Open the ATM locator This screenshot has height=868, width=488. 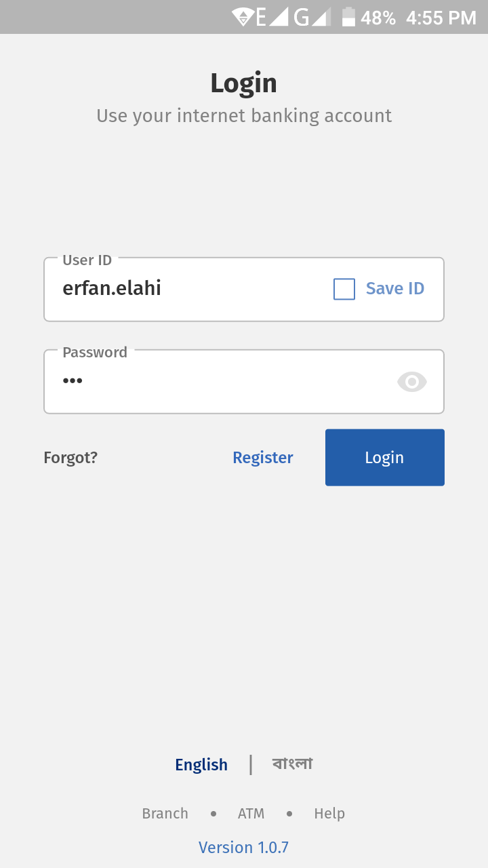[251, 814]
